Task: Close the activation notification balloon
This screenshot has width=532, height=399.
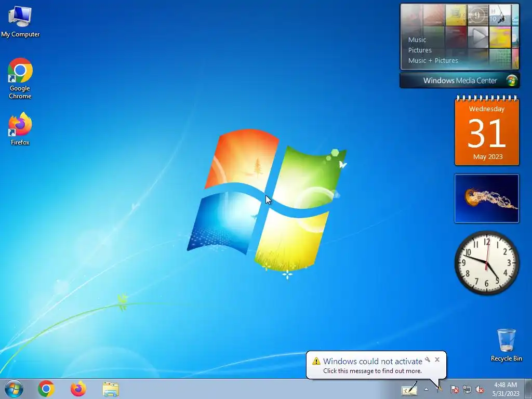Action: [437, 360]
